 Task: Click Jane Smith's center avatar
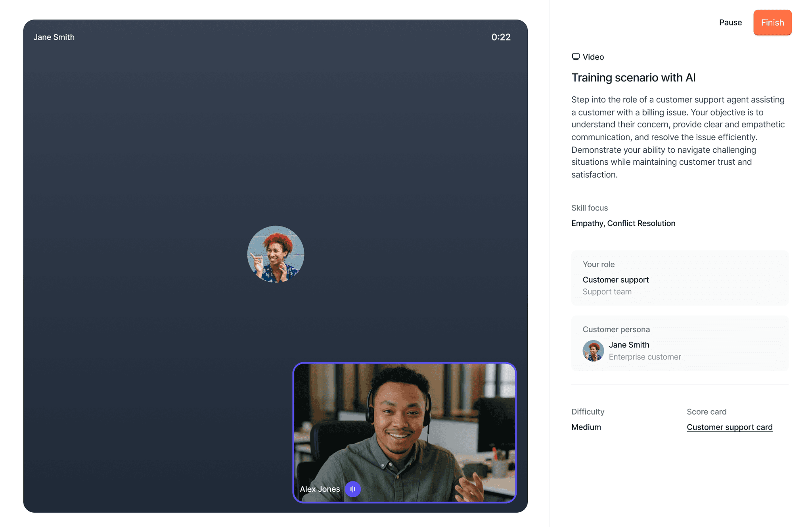pos(276,254)
